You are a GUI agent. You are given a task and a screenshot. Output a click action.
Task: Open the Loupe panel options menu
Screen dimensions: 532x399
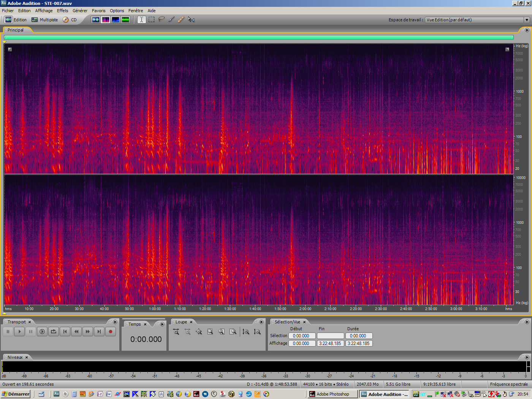tap(262, 322)
